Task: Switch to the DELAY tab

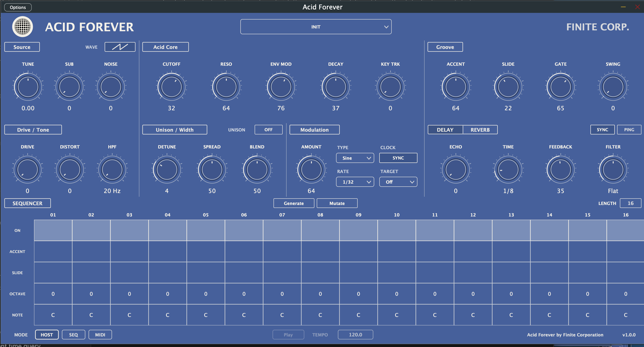Action: tap(445, 130)
